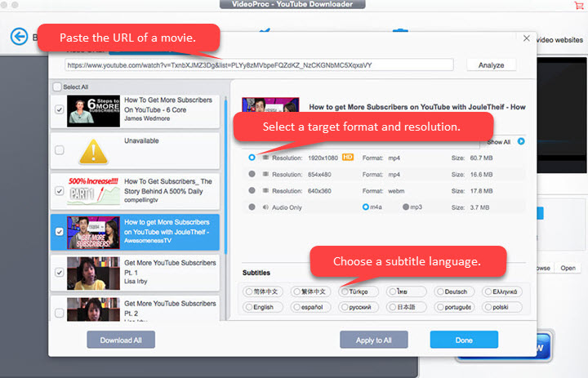
Task: Select русский subtitle language
Action: click(359, 307)
